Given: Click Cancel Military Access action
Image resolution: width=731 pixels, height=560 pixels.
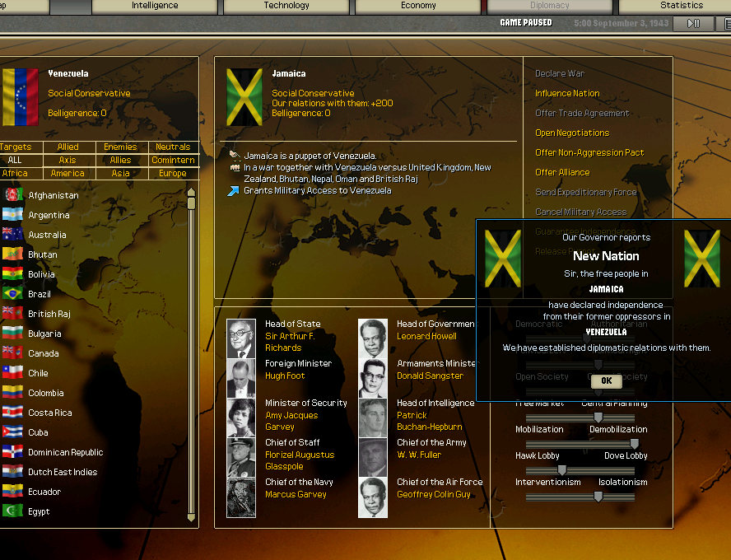Looking at the screenshot, I should point(581,212).
